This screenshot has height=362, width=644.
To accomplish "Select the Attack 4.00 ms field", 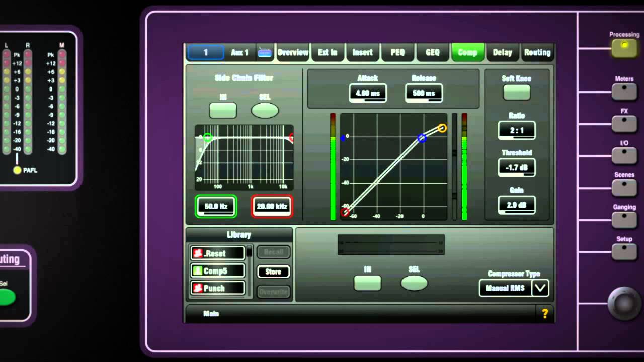I will tap(368, 93).
